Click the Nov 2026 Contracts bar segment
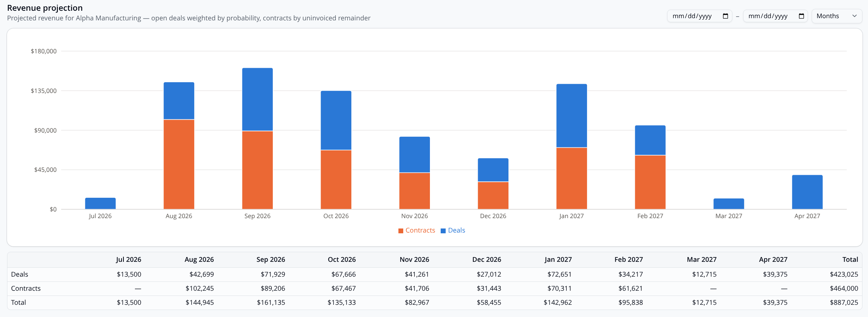 tap(415, 191)
